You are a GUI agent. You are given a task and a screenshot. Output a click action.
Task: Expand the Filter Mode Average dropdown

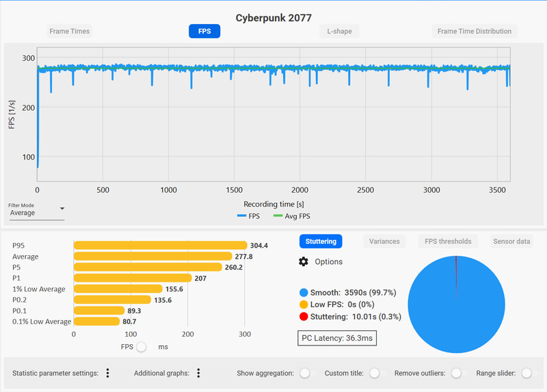tap(37, 213)
